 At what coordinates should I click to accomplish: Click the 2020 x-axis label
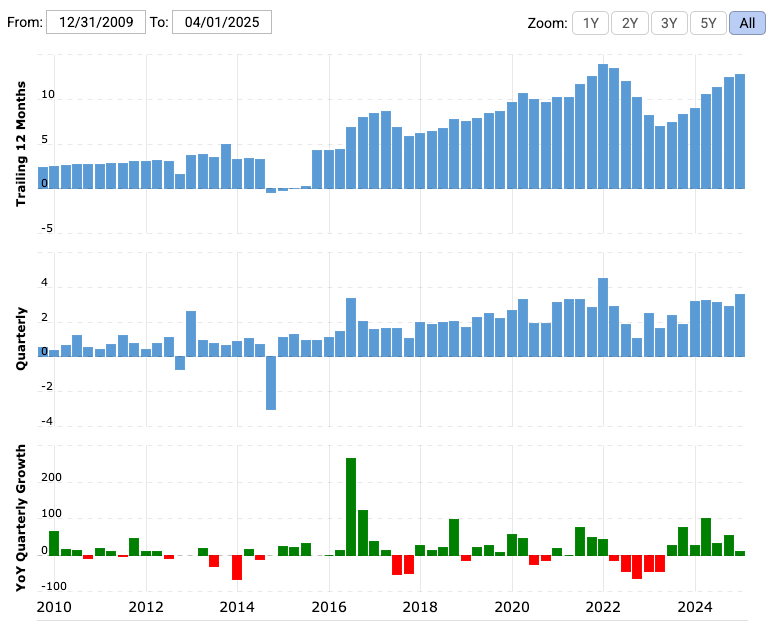point(512,607)
